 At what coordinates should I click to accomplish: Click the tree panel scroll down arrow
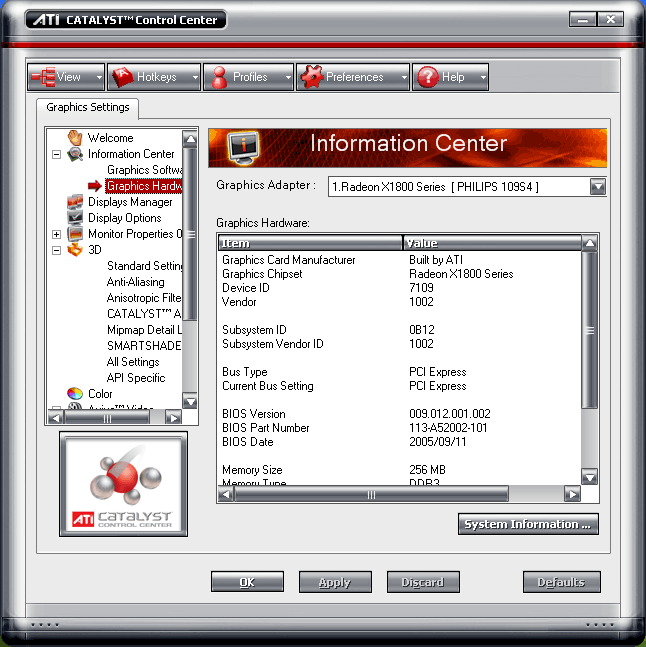[x=190, y=401]
